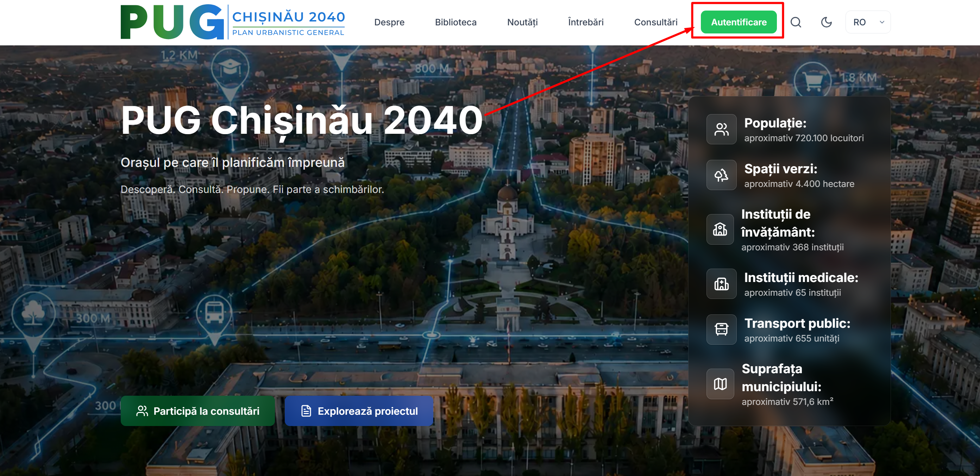This screenshot has height=476, width=980.
Task: Select the heading PUG Chișinău 2040
Action: point(302,121)
